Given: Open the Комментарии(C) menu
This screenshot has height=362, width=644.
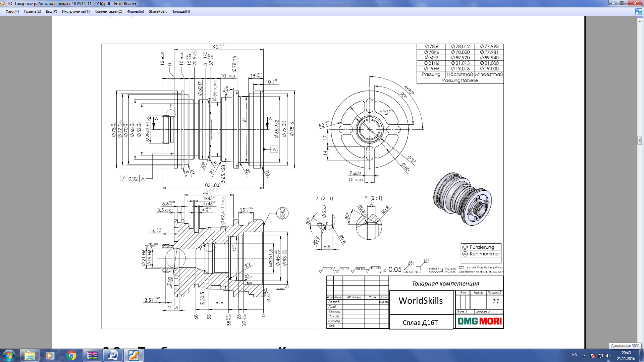Looking at the screenshot, I should 108,11.
